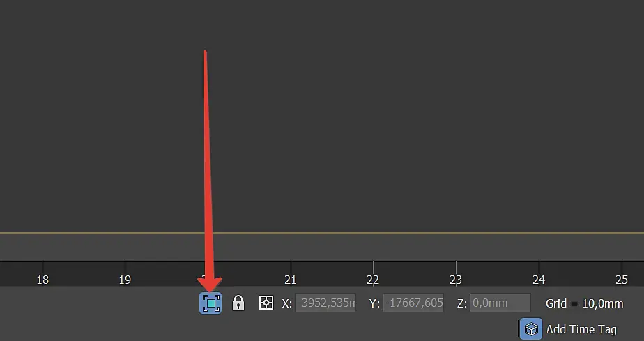The height and width of the screenshot is (341, 644).
Task: Open the Add Time Tag text label
Action: coord(581,330)
